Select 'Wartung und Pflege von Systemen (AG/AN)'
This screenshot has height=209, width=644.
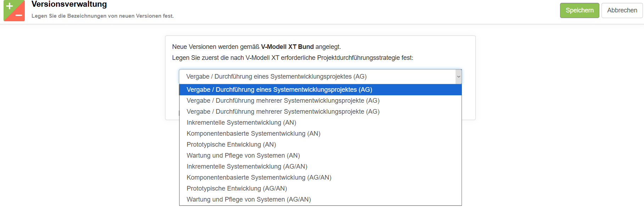(x=249, y=199)
